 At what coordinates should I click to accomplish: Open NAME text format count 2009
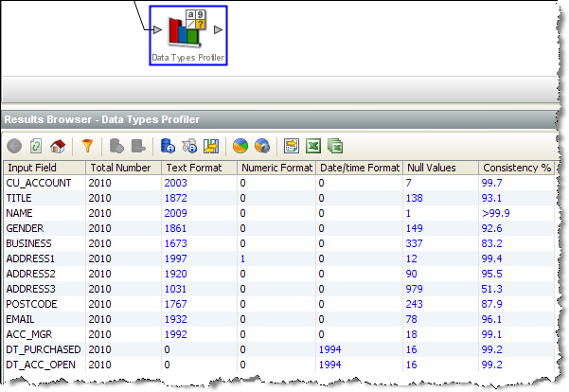pyautogui.click(x=176, y=213)
